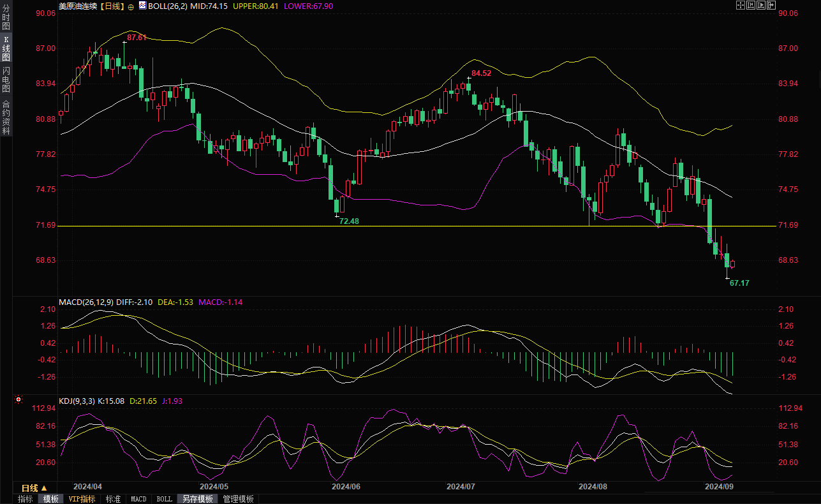Image resolution: width=821 pixels, height=504 pixels.
Task: Click 另存模板 to save template
Action: click(x=197, y=499)
